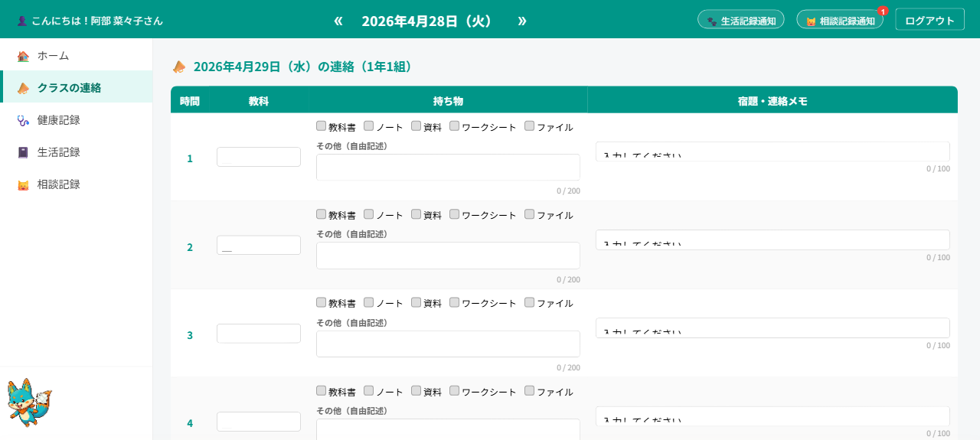980x440 pixels.
Task: Check 教科書 for period 4
Action: [x=322, y=391]
